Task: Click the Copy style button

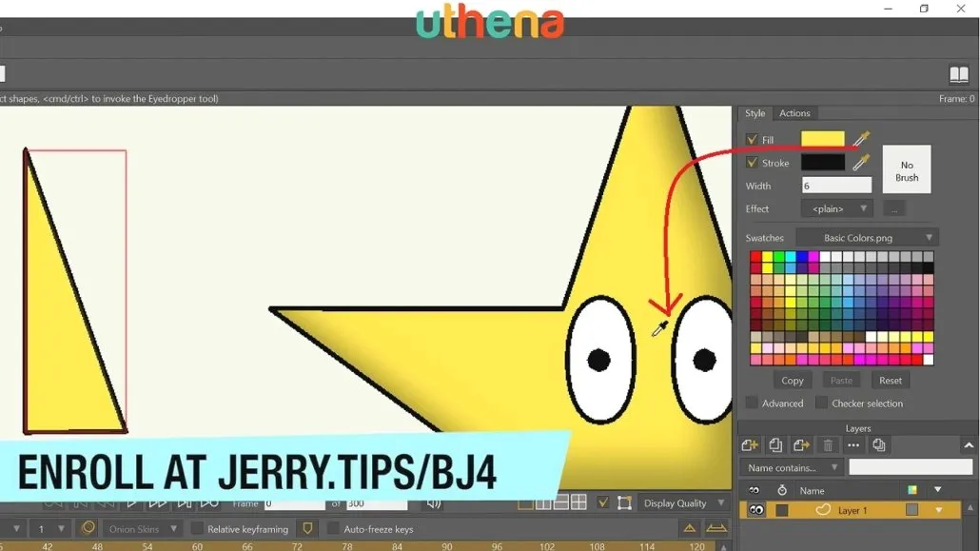Action: [792, 381]
